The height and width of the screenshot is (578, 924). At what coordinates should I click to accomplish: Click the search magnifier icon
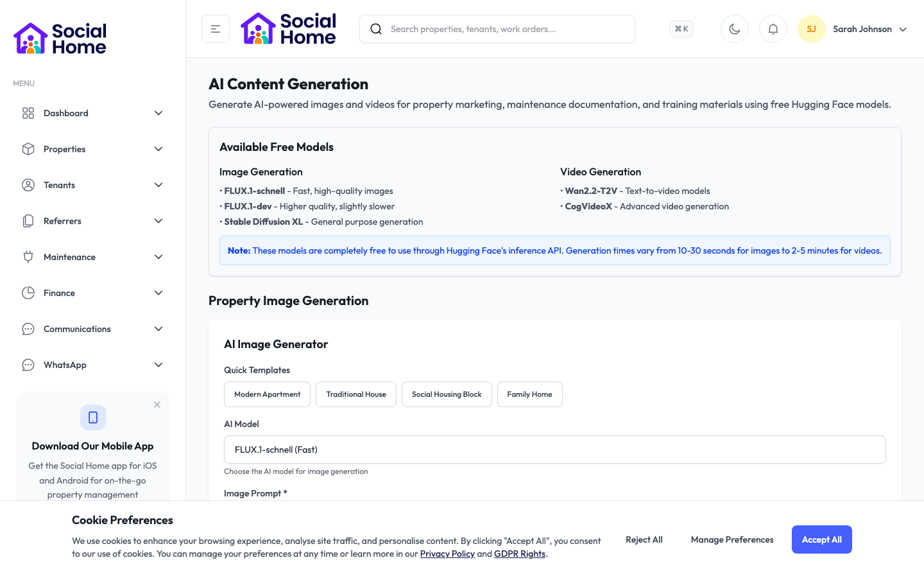[376, 29]
